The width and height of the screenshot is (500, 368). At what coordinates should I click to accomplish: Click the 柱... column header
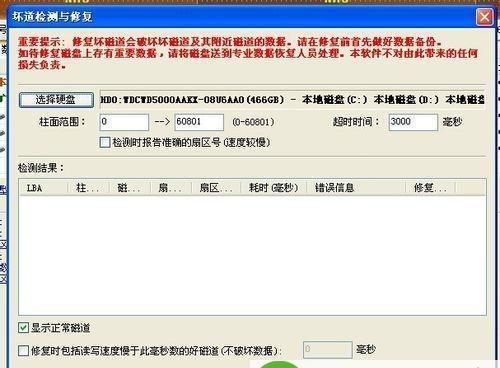[x=88, y=188]
